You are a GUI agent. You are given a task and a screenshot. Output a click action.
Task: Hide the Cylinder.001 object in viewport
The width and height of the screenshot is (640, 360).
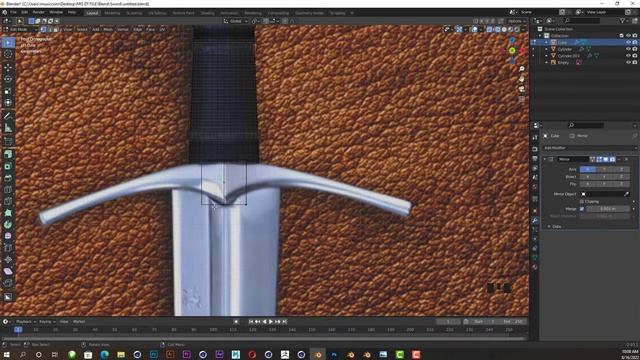point(628,56)
